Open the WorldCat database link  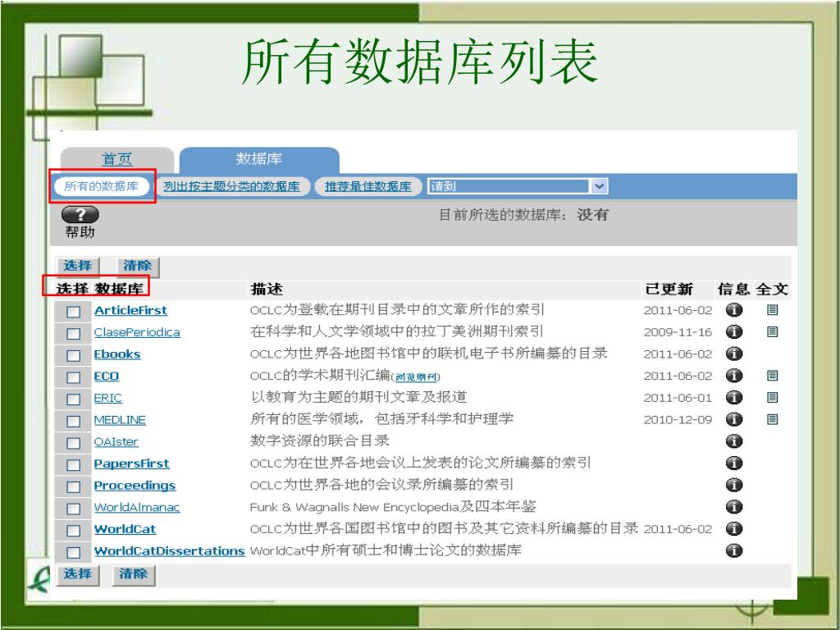pyautogui.click(x=126, y=529)
